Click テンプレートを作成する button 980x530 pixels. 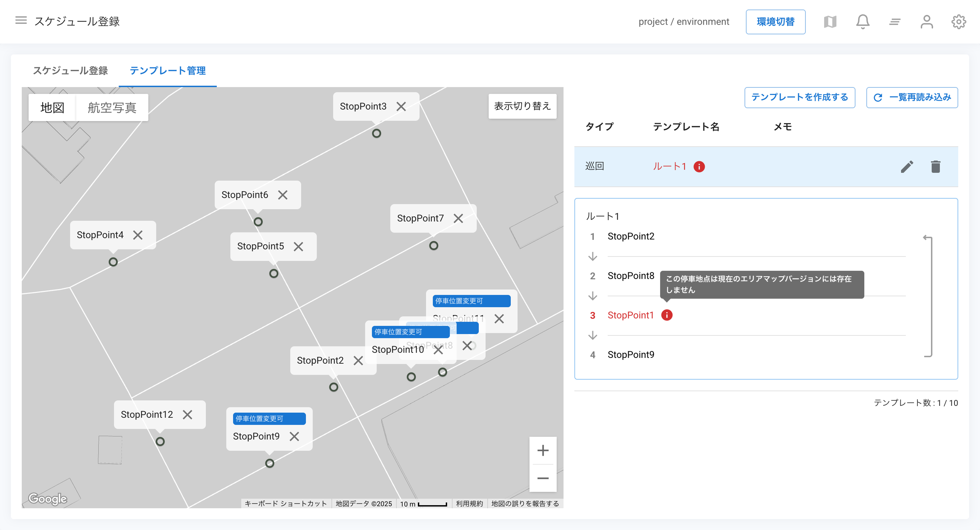coord(799,97)
